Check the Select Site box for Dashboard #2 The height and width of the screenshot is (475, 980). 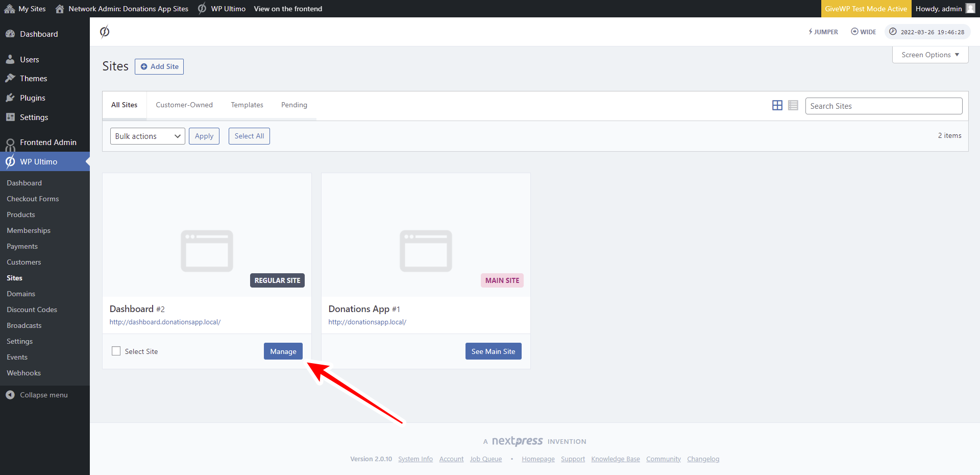coord(116,351)
